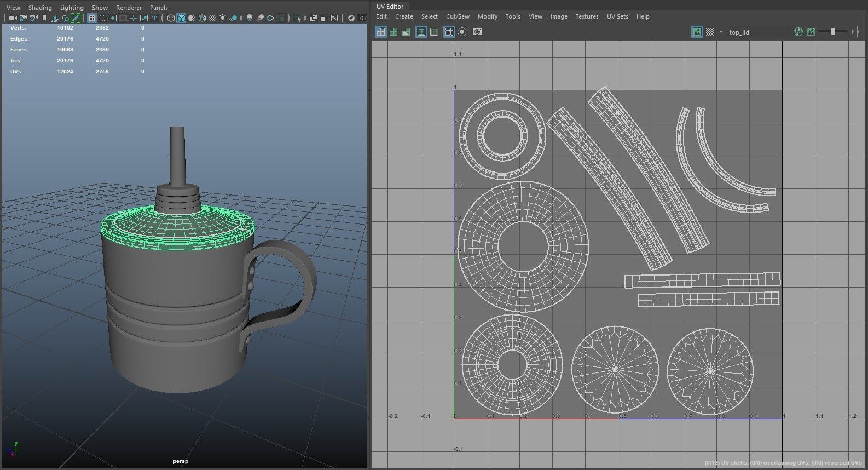Toggle shaded UV shells icon
Viewport: 868px width, 470px height.
click(394, 32)
